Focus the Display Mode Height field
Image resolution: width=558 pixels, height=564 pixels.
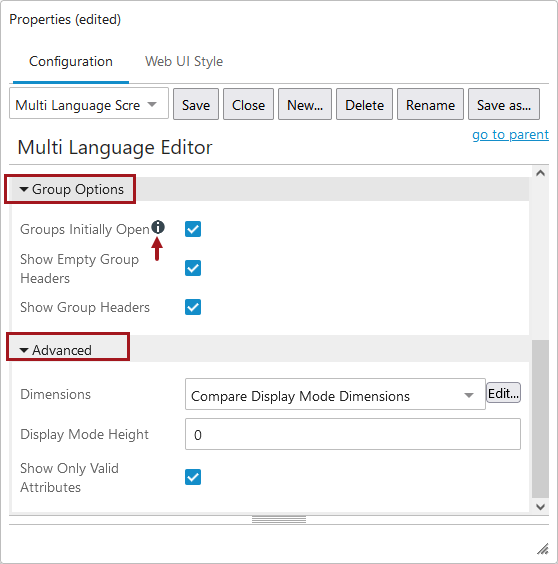(x=353, y=434)
